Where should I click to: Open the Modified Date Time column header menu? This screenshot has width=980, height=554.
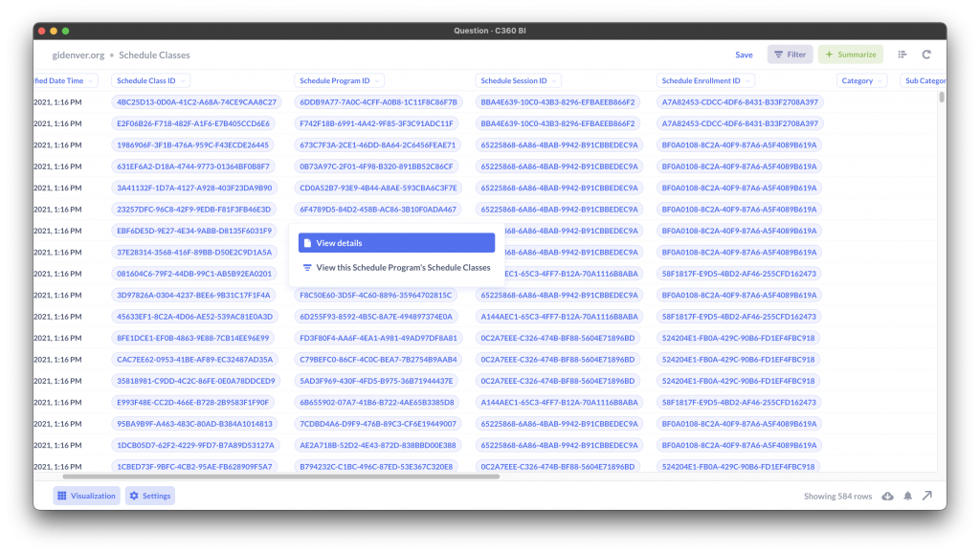(65, 80)
